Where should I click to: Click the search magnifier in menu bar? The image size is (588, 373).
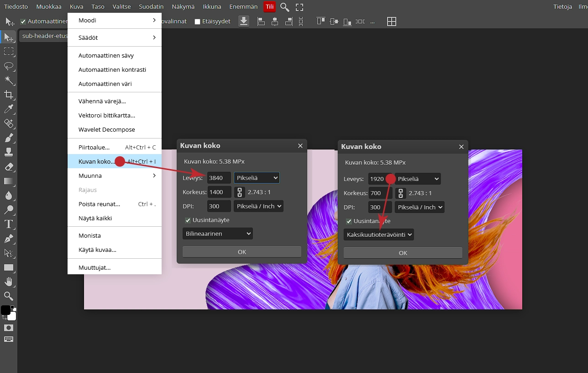click(285, 7)
